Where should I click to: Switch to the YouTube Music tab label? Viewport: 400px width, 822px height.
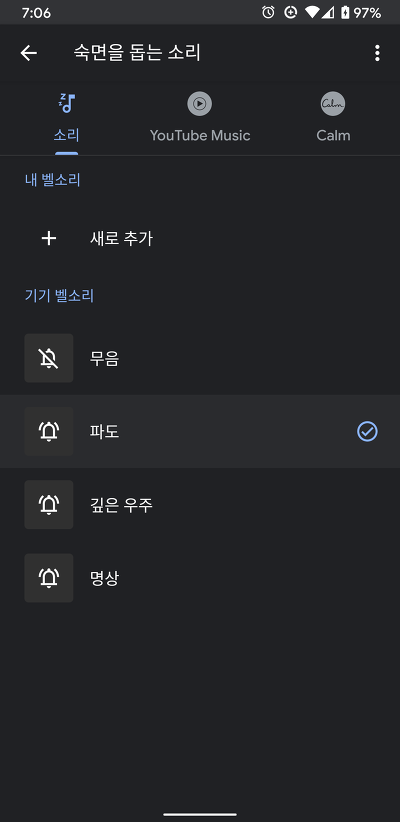200,135
